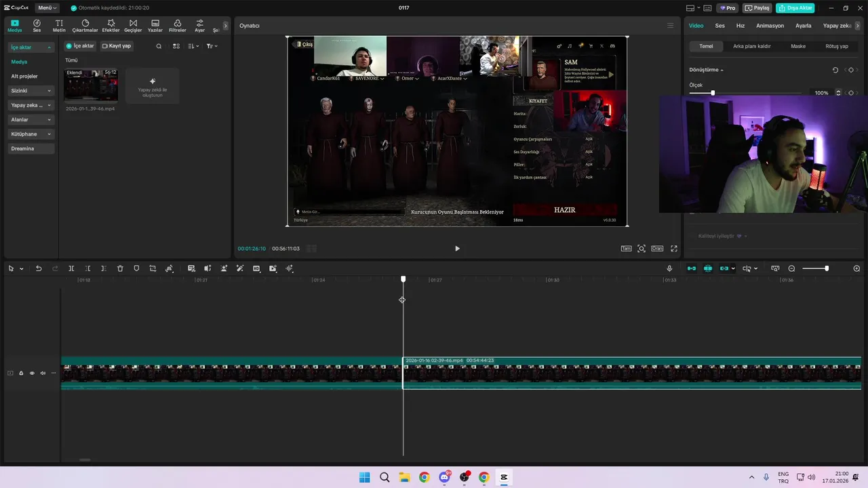
Task: Zoom out the timeline with minus magnifier
Action: click(x=791, y=268)
